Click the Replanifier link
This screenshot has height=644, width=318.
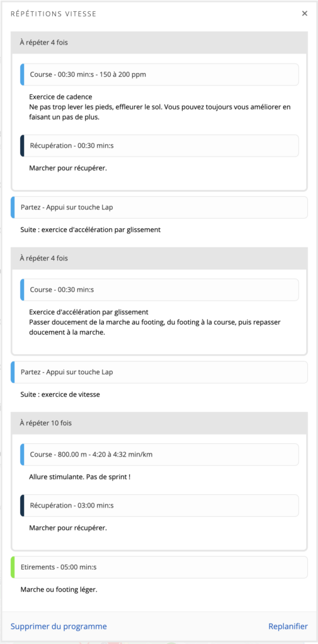click(x=288, y=626)
